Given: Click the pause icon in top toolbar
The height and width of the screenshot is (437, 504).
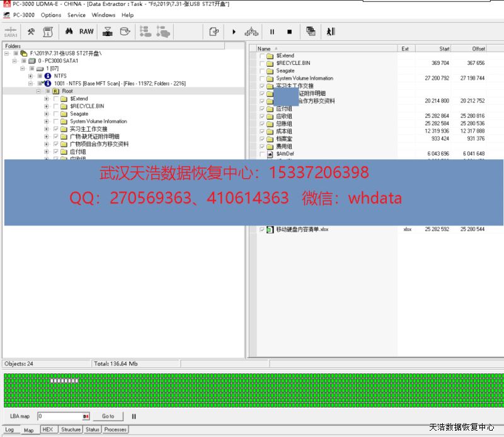Looking at the screenshot, I should click(x=272, y=31).
